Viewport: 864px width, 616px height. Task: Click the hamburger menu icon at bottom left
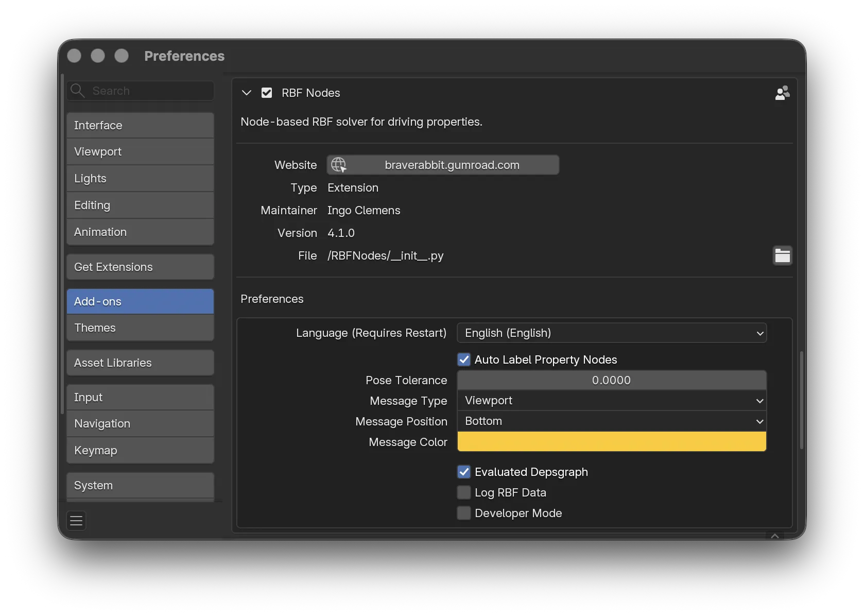tap(76, 521)
